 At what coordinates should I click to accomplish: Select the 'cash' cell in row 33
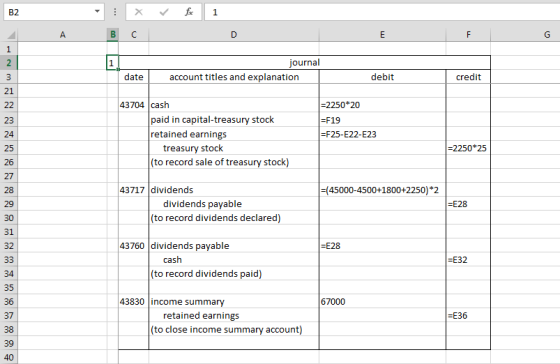click(x=234, y=260)
